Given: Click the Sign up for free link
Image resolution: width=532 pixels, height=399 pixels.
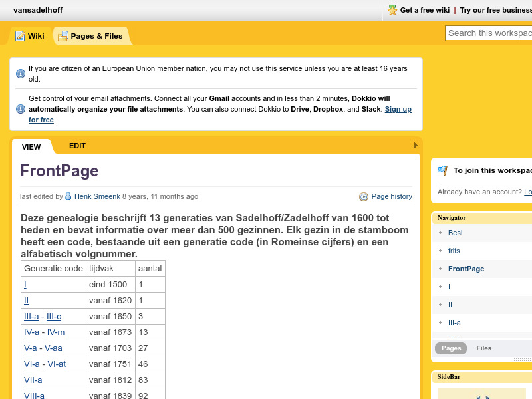Looking at the screenshot, I should pyautogui.click(x=398, y=109).
